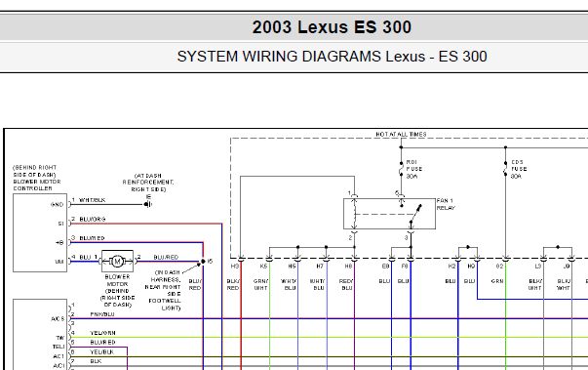588x370 pixels.
Task: Click the "2003 Lexus ES 300" page title
Action: pos(332,27)
